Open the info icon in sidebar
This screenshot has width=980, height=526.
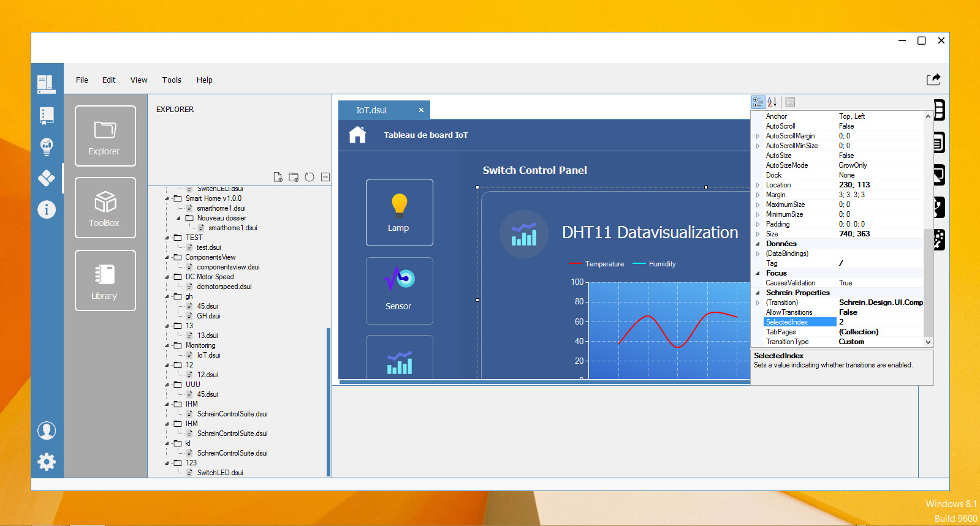(47, 209)
